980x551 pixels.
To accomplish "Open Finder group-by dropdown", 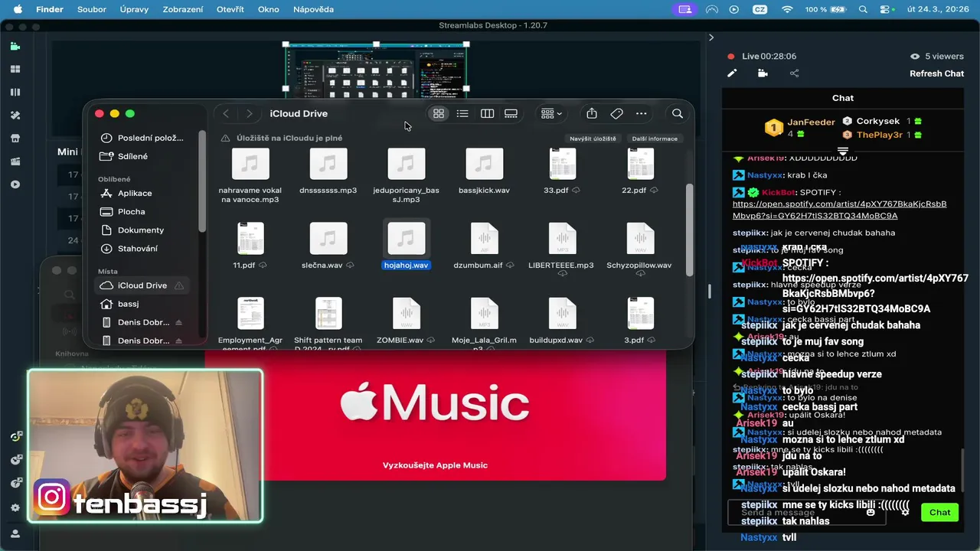I will [x=551, y=113].
